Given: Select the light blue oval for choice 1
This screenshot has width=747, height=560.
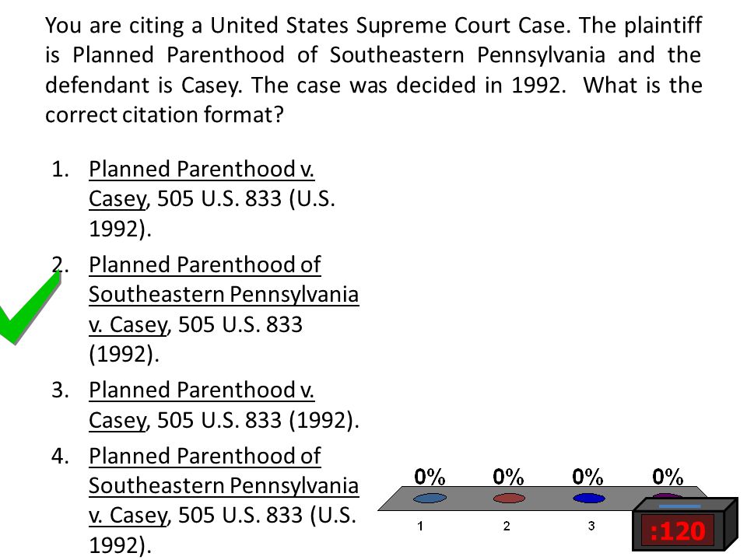Looking at the screenshot, I should (x=430, y=498).
